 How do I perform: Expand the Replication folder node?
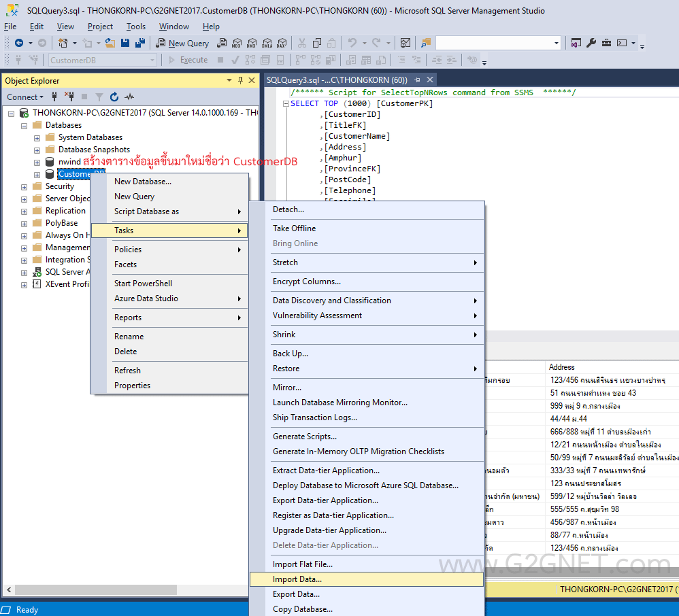(24, 211)
